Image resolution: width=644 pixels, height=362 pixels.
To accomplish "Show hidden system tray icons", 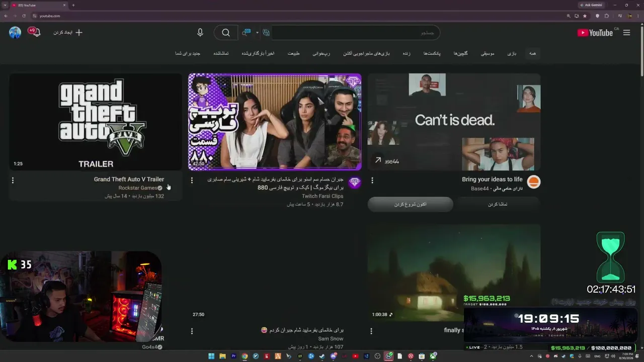I will click(531, 356).
